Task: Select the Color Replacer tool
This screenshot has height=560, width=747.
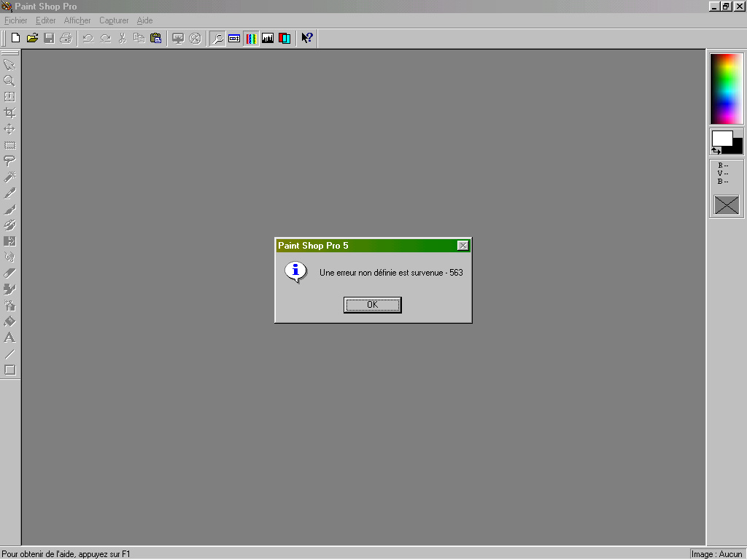Action: pyautogui.click(x=9, y=241)
